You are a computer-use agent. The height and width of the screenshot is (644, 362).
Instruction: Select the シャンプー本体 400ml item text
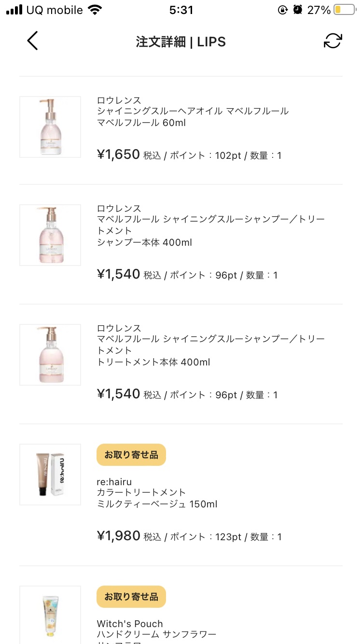(x=144, y=242)
